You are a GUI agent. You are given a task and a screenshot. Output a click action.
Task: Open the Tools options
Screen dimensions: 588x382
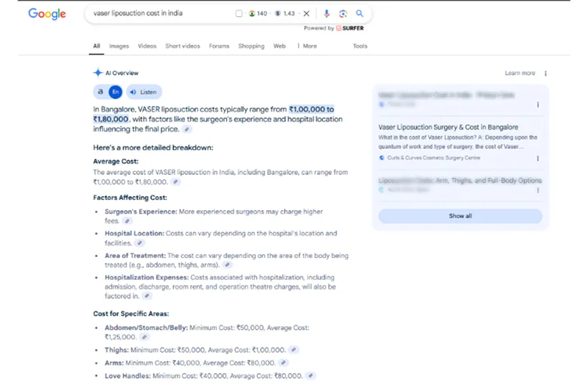360,46
